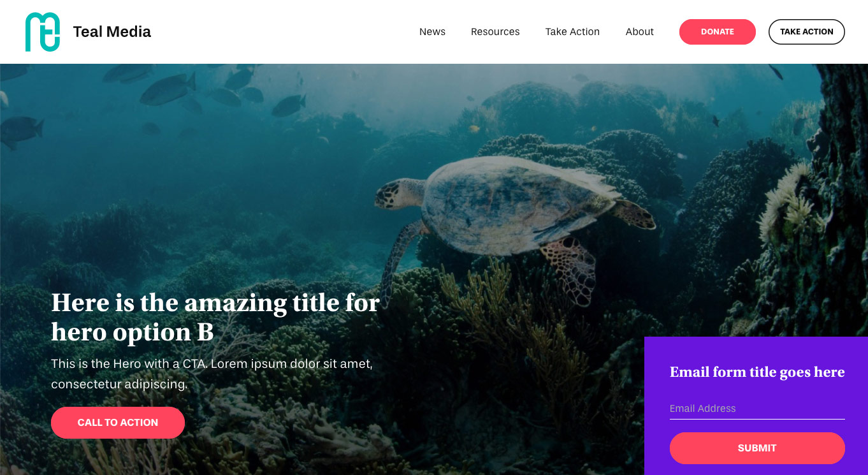Click the hero option B title heading
This screenshot has width=868, height=475.
click(x=215, y=317)
